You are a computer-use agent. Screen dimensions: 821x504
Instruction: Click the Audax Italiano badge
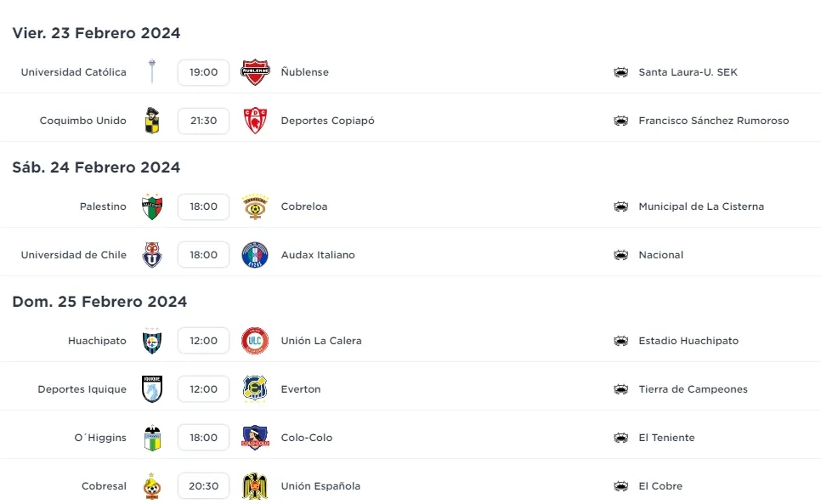(255, 255)
